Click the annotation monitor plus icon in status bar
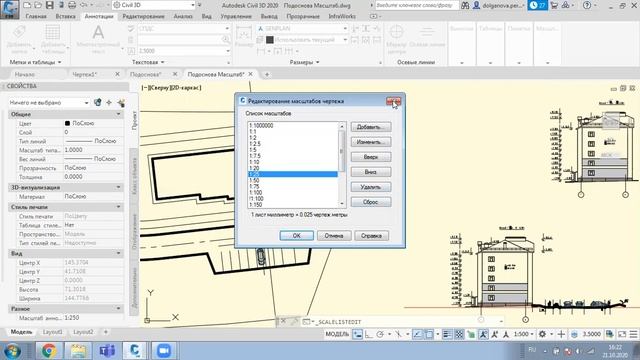Screen dimensions: 640x360 (x=561, y=334)
